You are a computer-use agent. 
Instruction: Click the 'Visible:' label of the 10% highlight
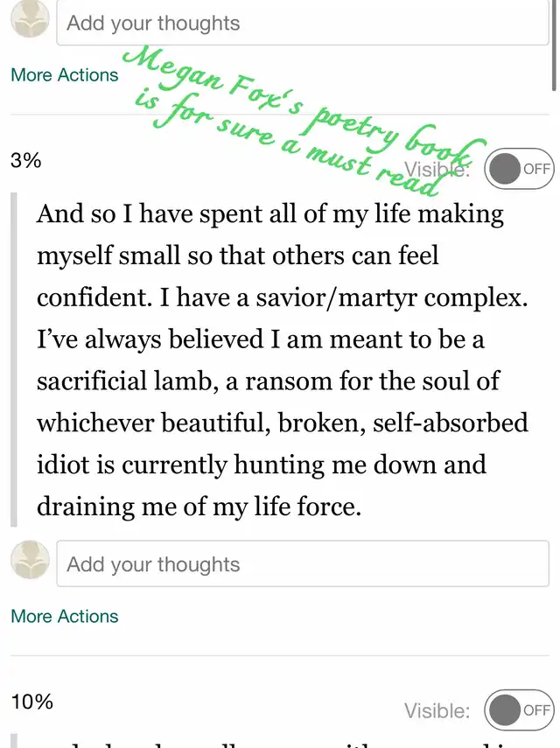pos(437,710)
